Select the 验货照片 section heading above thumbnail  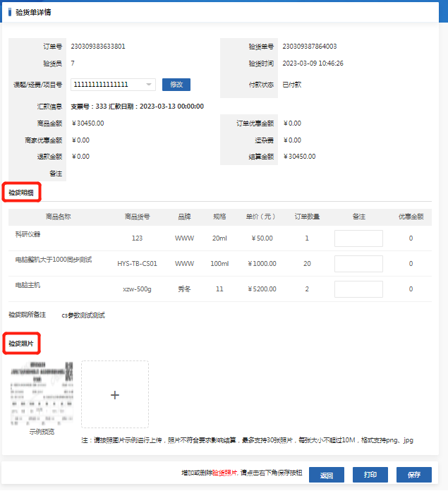coord(21,344)
